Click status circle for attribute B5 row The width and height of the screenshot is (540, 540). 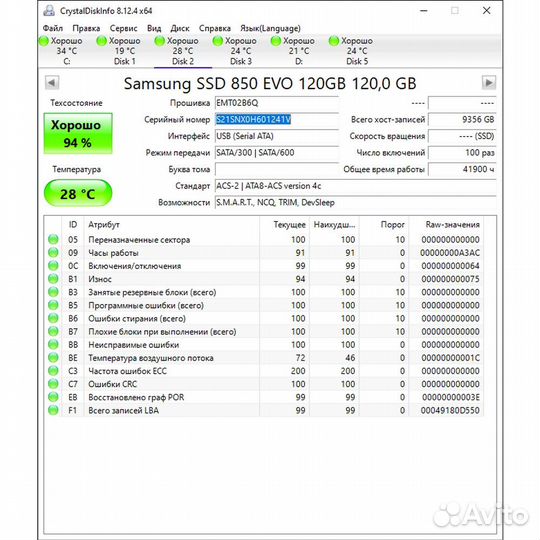pos(53,305)
